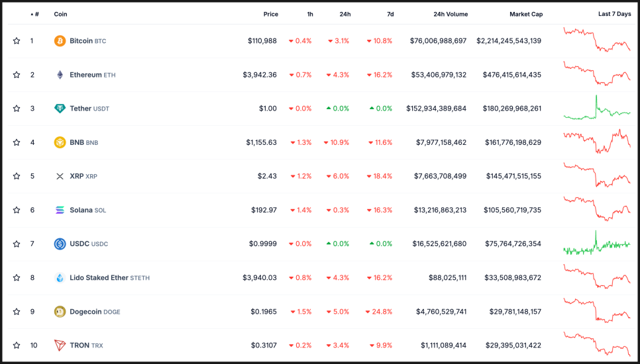Click the XRP logo icon
Screen dimensions: 640x364
(60, 176)
